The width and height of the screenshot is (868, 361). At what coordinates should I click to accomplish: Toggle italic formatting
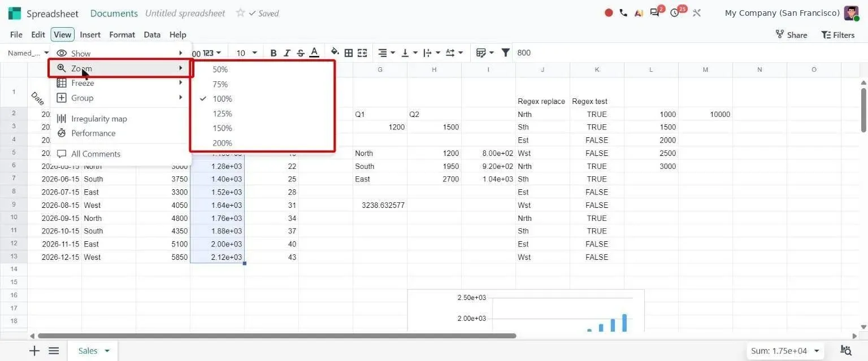pos(287,53)
